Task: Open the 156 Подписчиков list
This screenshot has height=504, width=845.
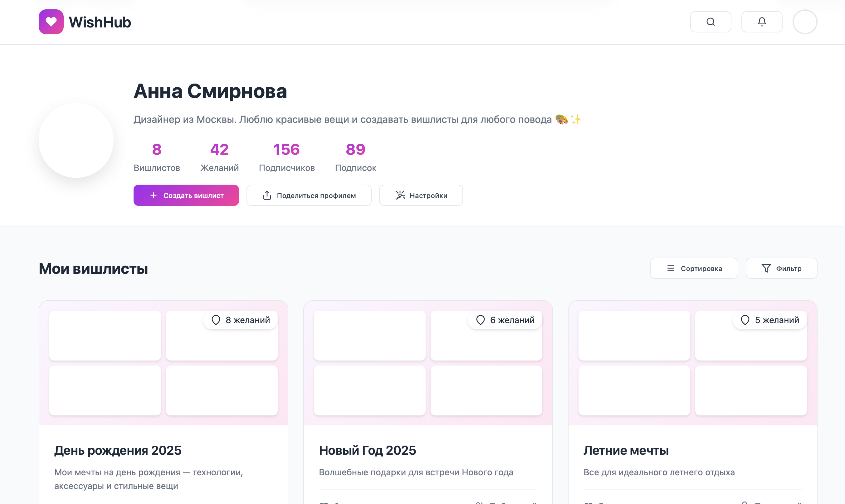Action: tap(286, 156)
